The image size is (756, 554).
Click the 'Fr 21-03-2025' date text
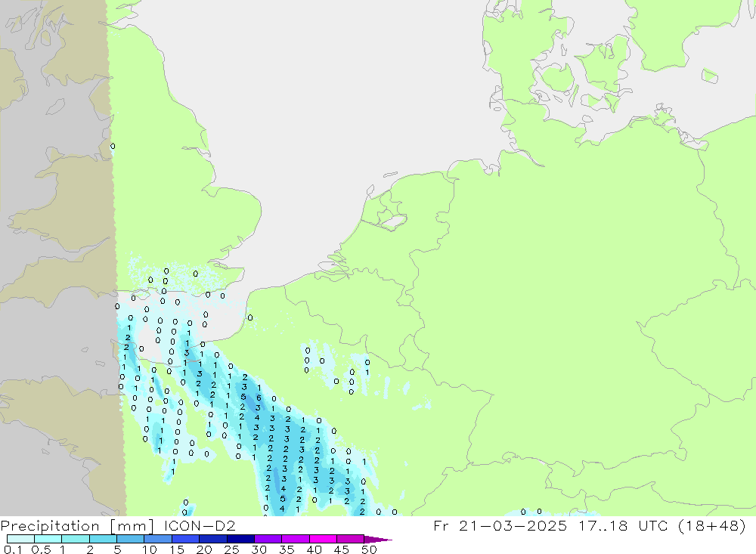tap(500, 525)
